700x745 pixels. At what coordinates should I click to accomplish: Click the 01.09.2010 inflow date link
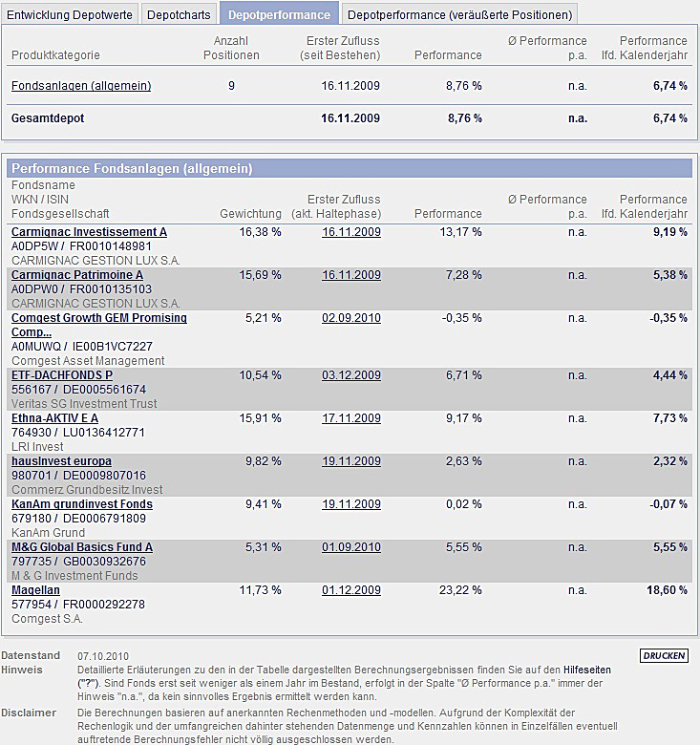point(351,547)
